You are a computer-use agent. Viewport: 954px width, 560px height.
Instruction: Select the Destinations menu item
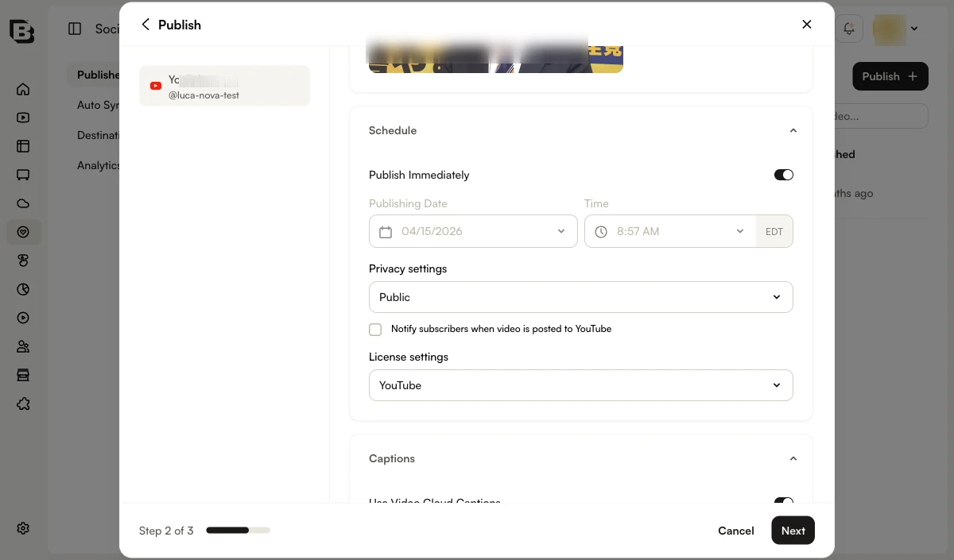97,135
